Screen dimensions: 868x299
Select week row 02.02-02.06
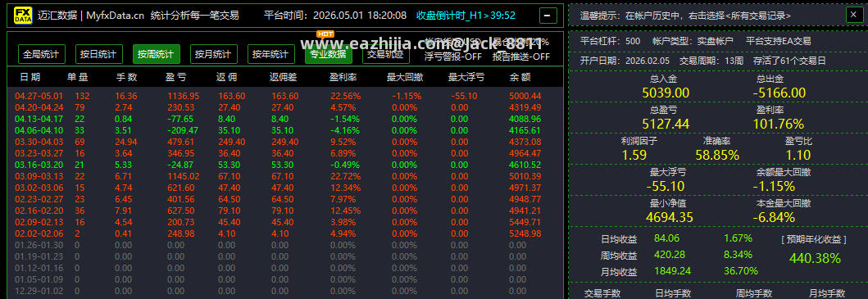[285, 233]
